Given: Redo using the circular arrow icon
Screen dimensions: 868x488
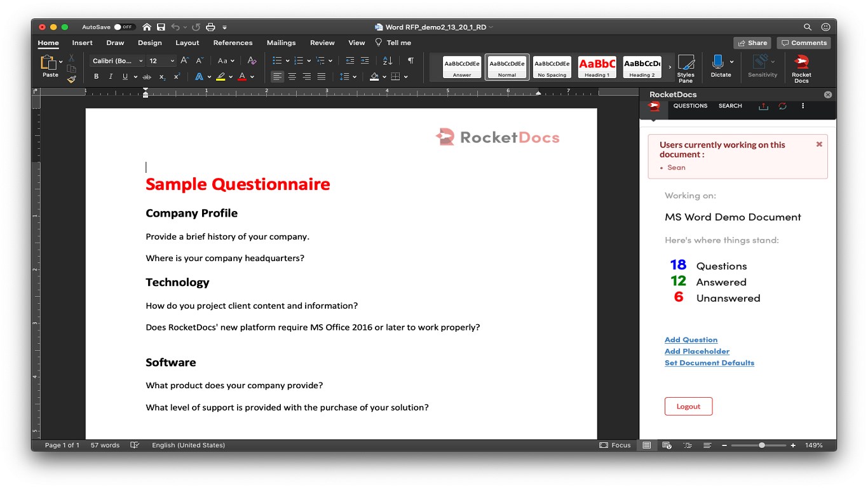Looking at the screenshot, I should [x=196, y=27].
